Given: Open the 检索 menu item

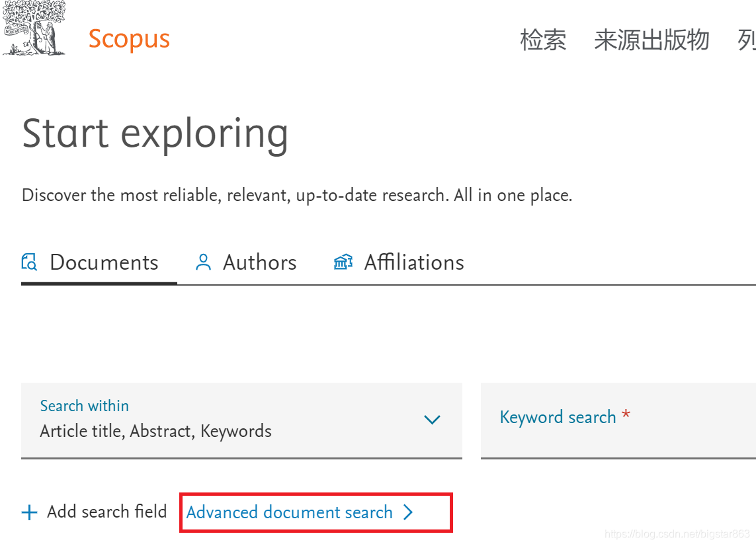Looking at the screenshot, I should coord(544,40).
